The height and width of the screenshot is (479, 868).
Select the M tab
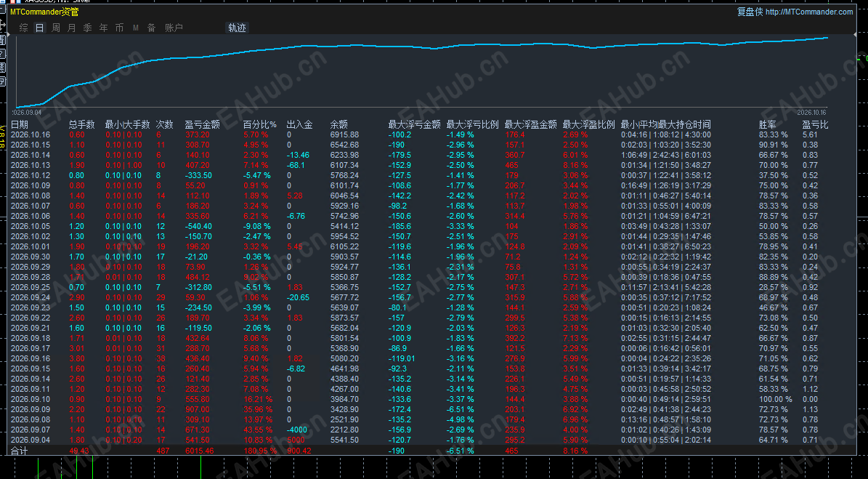pos(136,28)
